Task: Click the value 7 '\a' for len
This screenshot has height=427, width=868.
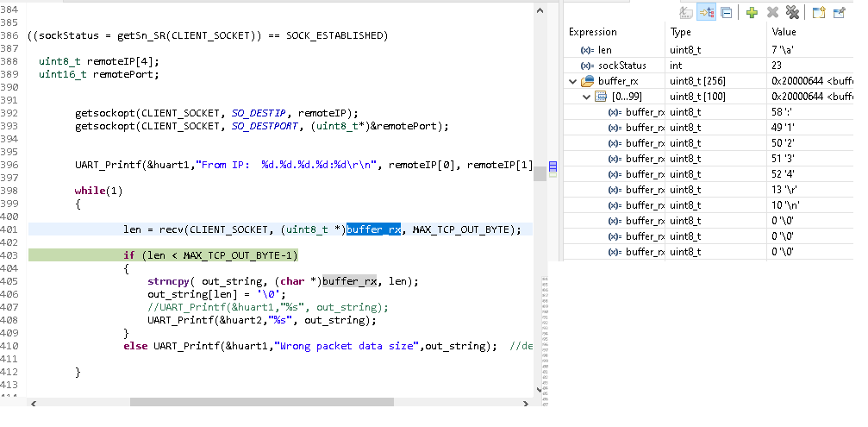Action: pyautogui.click(x=782, y=50)
